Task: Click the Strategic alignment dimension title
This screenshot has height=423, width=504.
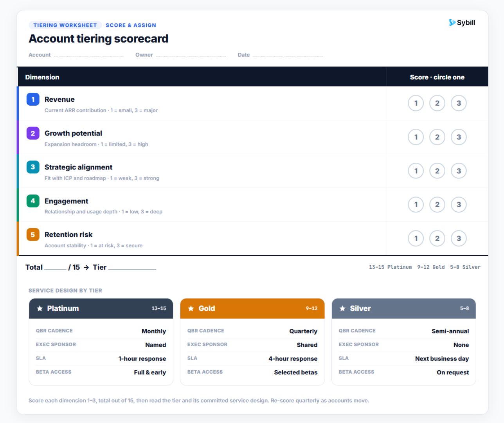Action: [x=78, y=167]
